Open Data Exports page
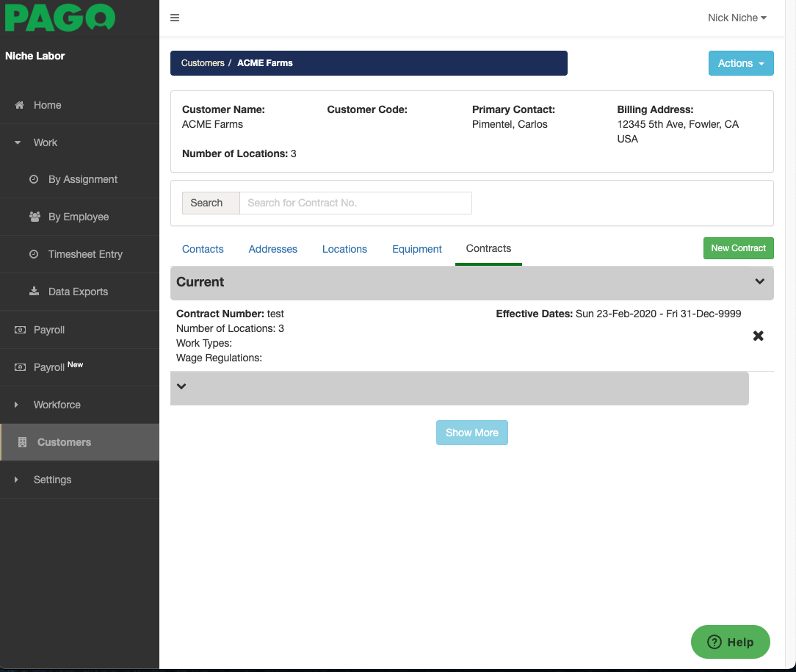This screenshot has width=796, height=672. [78, 292]
